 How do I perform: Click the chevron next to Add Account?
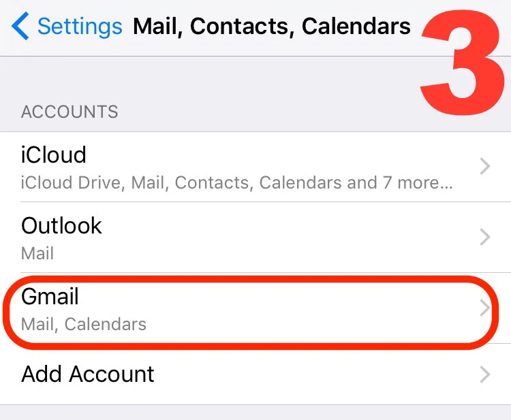point(485,374)
